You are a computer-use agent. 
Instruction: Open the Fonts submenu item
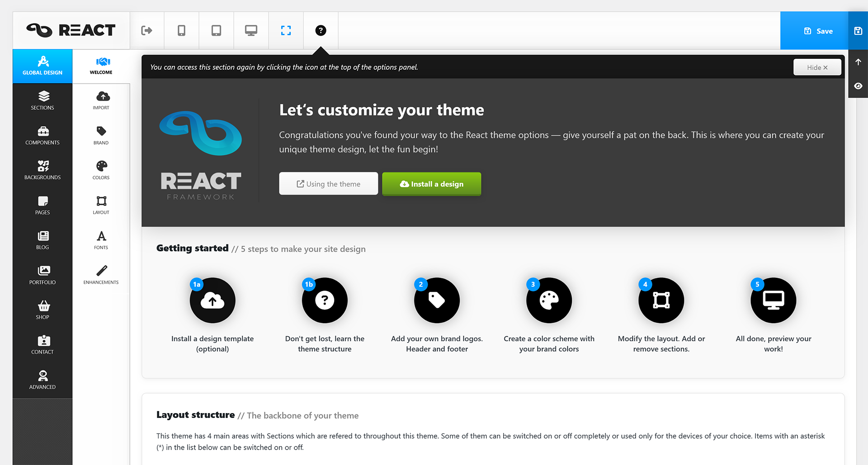[x=101, y=240]
